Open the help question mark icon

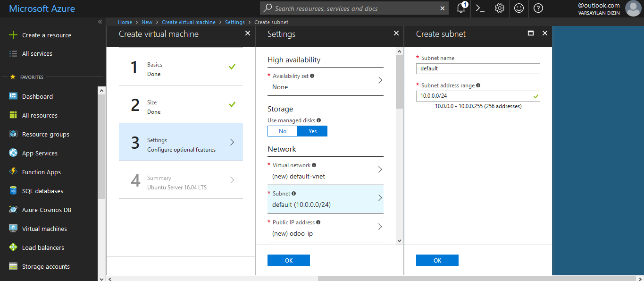point(538,9)
